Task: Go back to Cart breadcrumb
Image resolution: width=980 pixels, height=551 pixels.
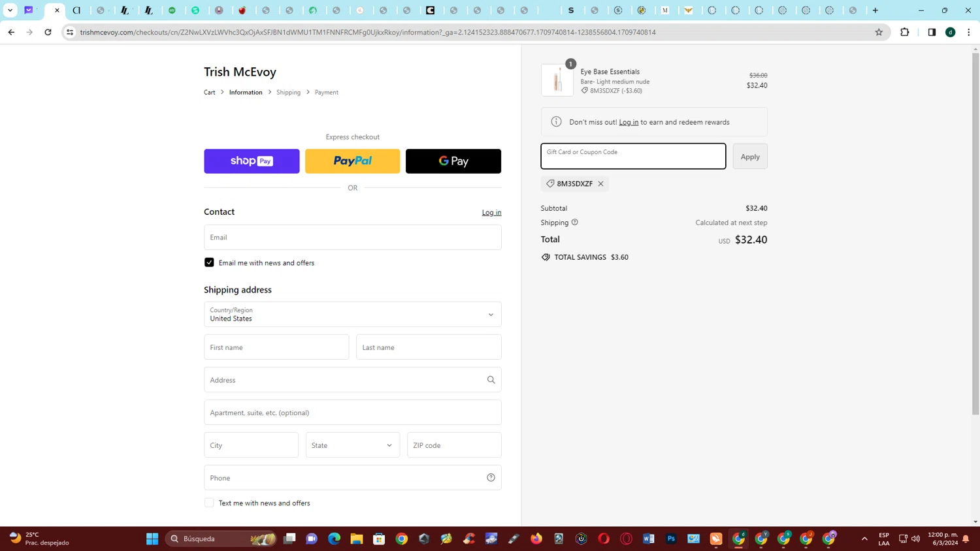Action: click(209, 92)
